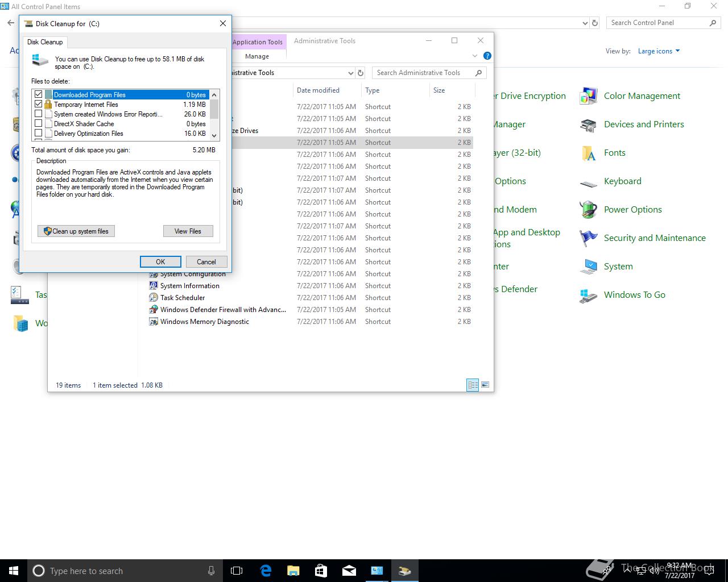Open the Fonts folder icon

coord(588,153)
